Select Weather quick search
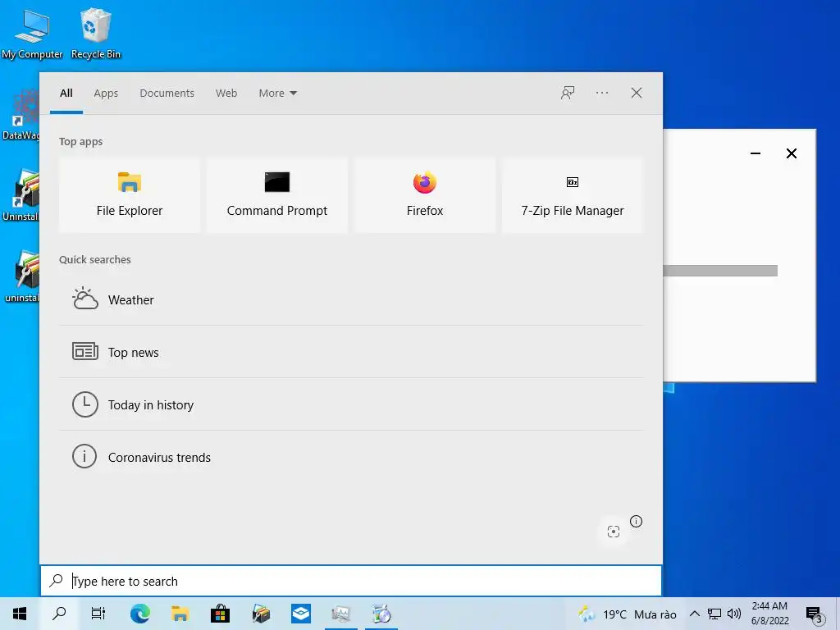Viewport: 840px width, 630px height. [x=351, y=299]
